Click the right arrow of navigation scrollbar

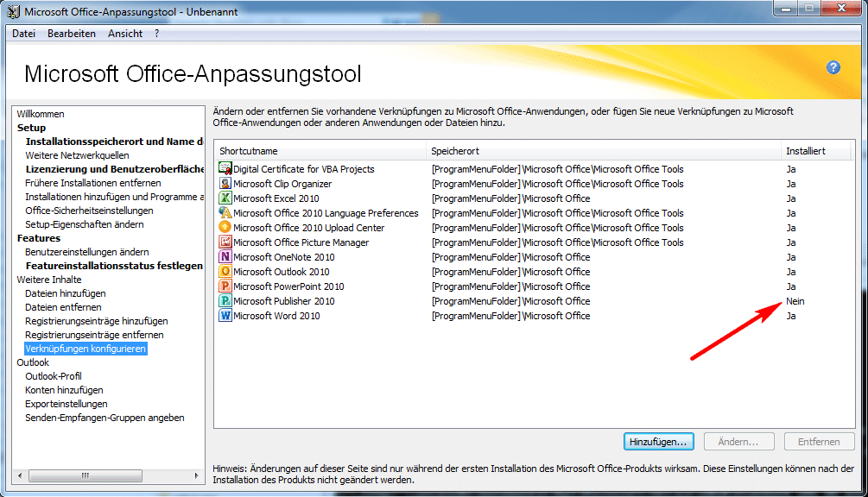(197, 475)
